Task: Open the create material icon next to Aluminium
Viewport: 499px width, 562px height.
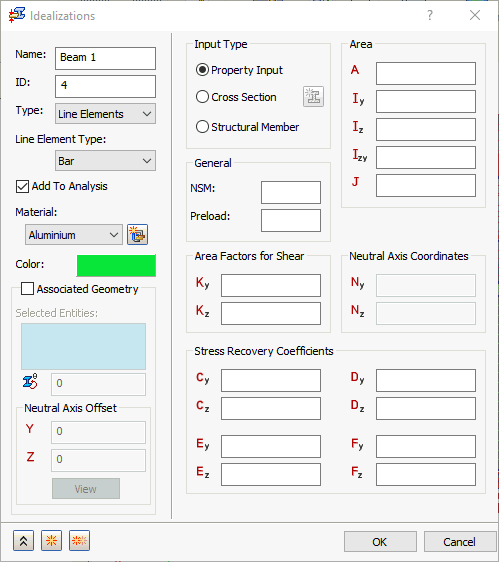Action: (x=137, y=235)
